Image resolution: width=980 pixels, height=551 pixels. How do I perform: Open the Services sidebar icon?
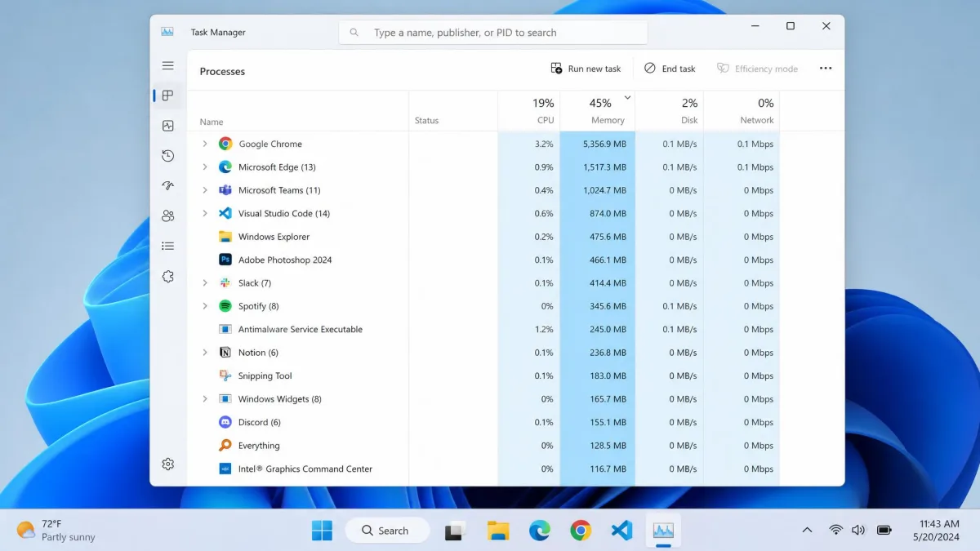[167, 277]
